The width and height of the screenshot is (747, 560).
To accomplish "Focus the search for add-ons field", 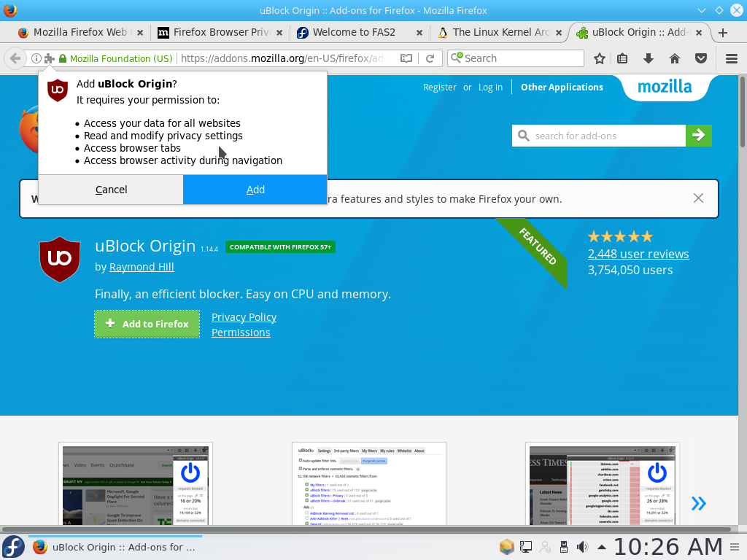I will coord(599,136).
